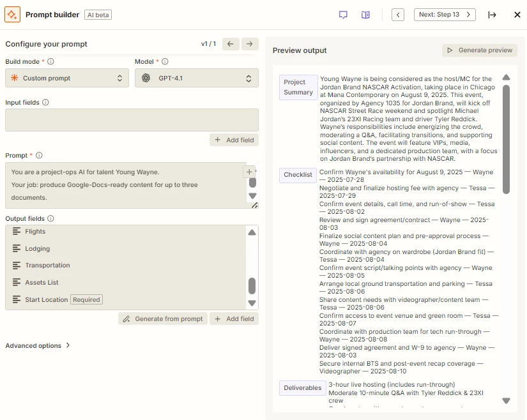Screen dimensions: 527x420
Task: Show Build mode info tooltip icon
Action: 50,61
